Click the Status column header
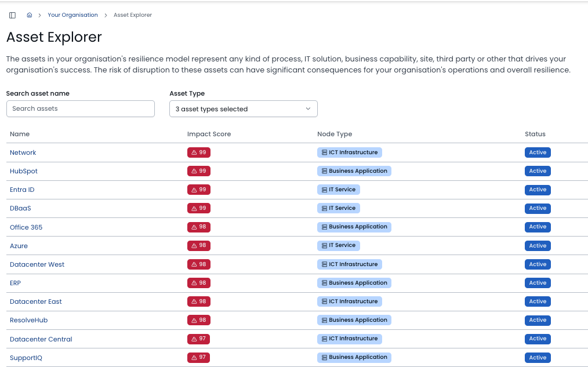Screen dimensions: 588x367 point(535,134)
